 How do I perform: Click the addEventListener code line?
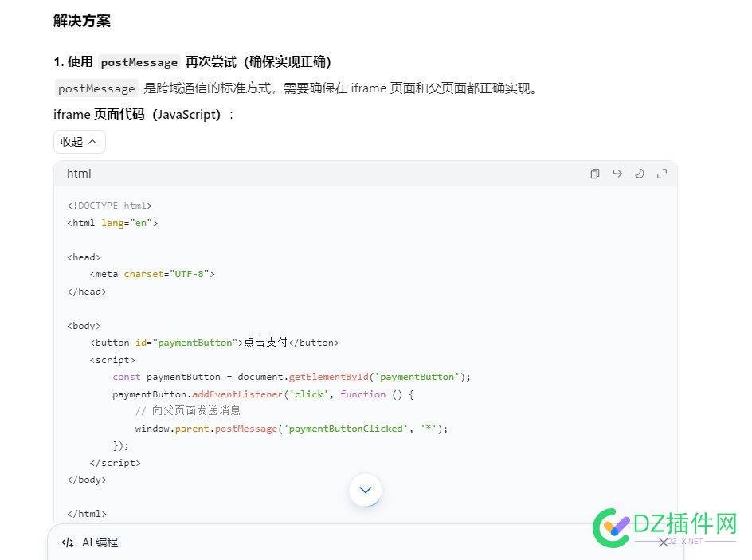coord(263,394)
